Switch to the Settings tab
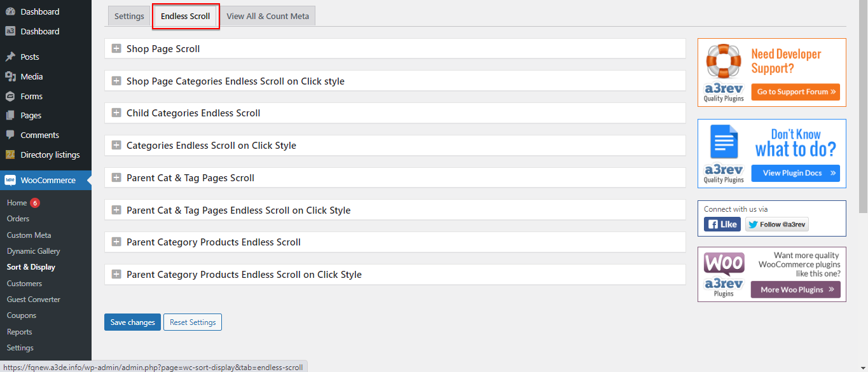The image size is (868, 372). point(129,17)
